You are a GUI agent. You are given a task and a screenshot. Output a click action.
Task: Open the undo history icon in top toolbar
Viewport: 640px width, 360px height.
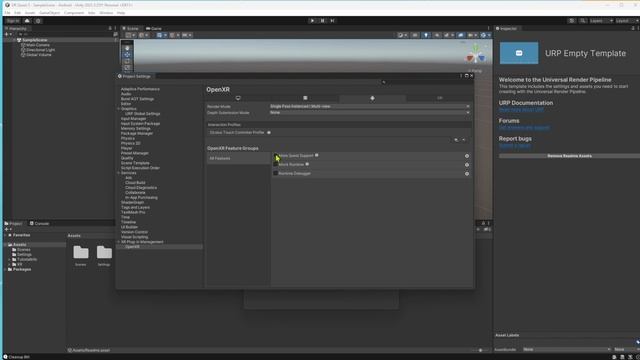tap(572, 20)
